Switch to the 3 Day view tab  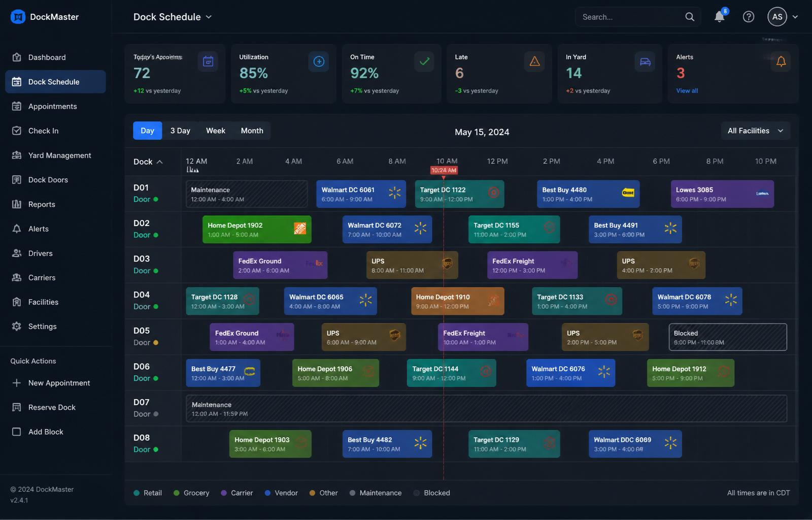pyautogui.click(x=180, y=131)
